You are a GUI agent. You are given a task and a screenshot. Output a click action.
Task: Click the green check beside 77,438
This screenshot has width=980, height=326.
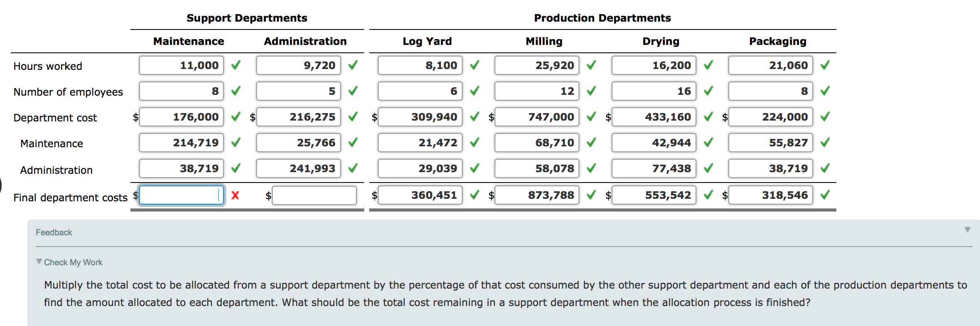[708, 168]
